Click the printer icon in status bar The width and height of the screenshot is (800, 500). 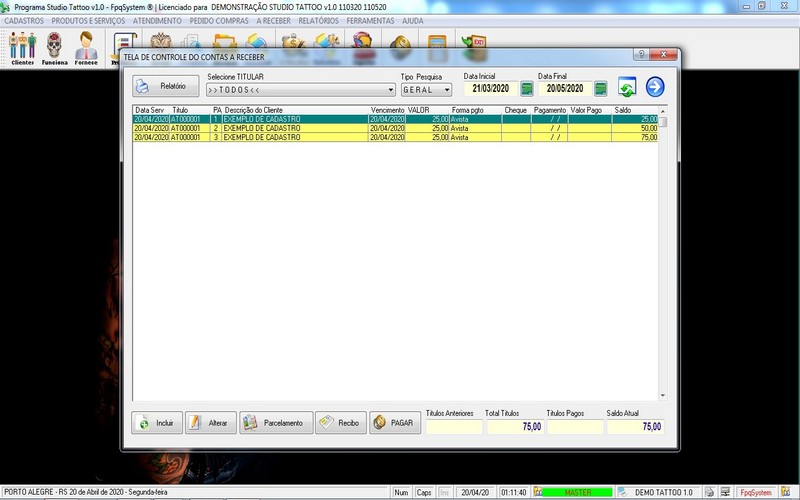pos(709,492)
